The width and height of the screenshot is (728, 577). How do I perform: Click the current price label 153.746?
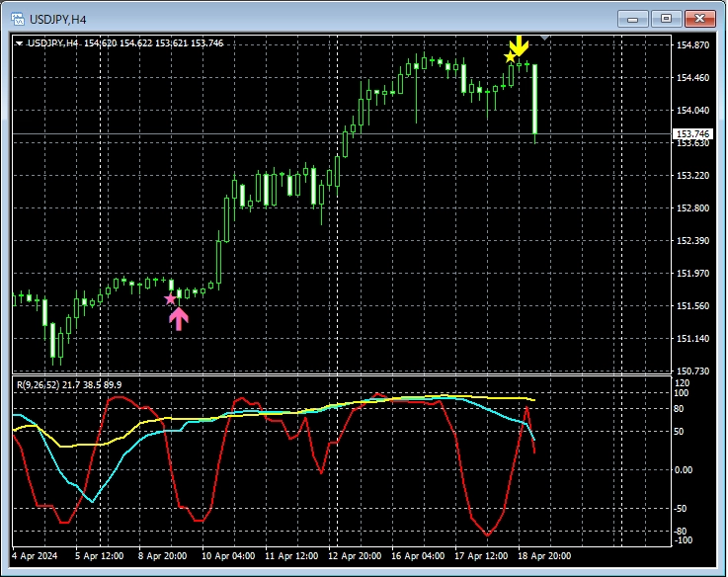(x=691, y=134)
